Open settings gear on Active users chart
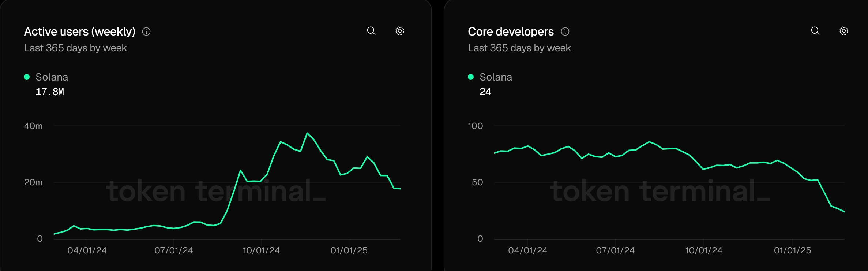The height and width of the screenshot is (271, 868). [x=400, y=31]
